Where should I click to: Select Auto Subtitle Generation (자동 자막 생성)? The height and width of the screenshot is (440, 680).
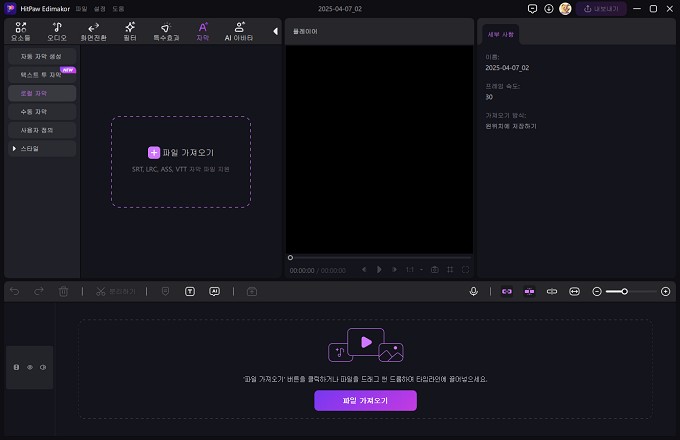click(42, 56)
